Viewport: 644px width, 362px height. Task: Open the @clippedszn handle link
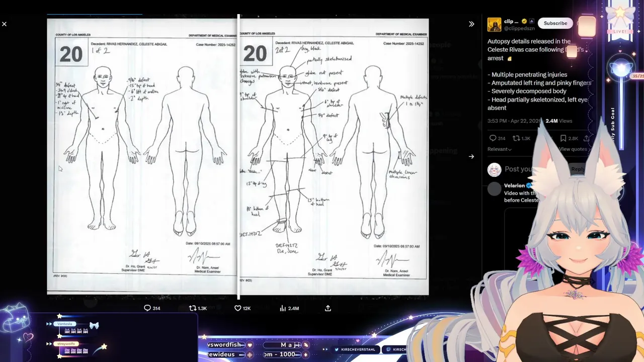pos(519,29)
